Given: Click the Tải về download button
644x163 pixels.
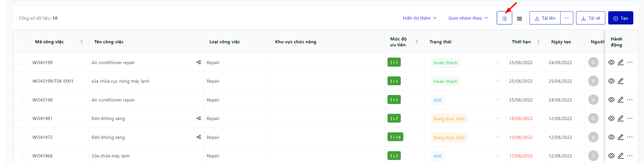Looking at the screenshot, I should pyautogui.click(x=590, y=18).
